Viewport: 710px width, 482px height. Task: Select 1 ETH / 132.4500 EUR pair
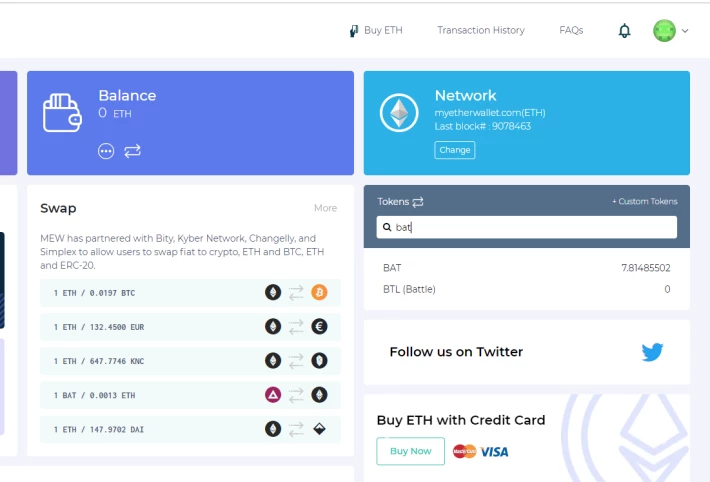tap(190, 327)
